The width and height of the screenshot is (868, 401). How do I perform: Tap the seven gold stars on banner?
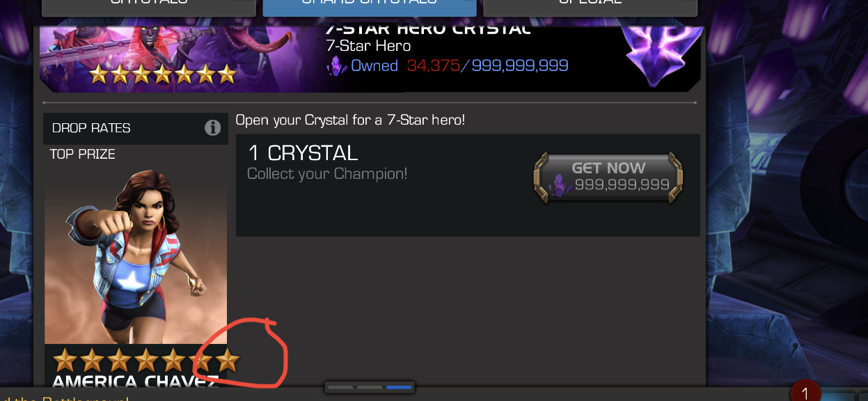[x=162, y=73]
